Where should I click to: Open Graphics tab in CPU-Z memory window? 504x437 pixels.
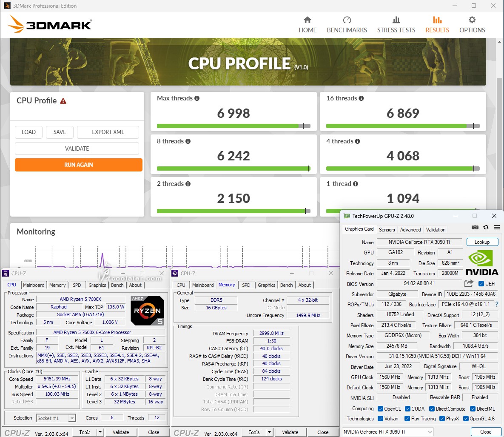267,285
